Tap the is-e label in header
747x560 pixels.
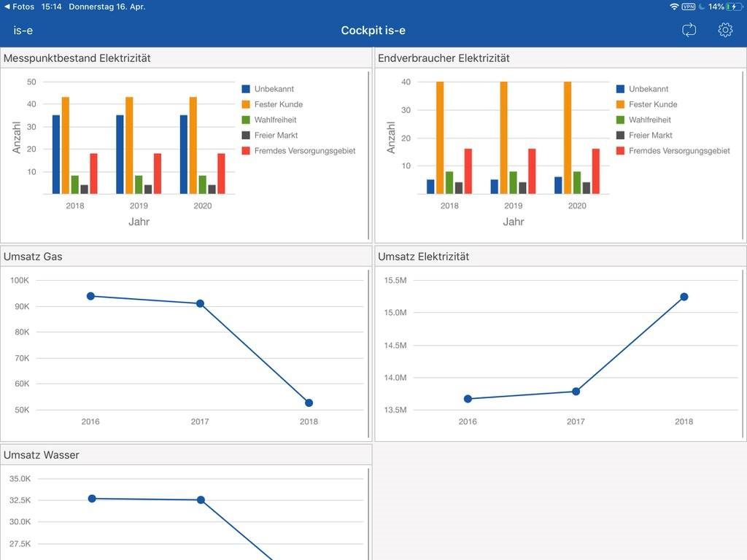pos(23,31)
